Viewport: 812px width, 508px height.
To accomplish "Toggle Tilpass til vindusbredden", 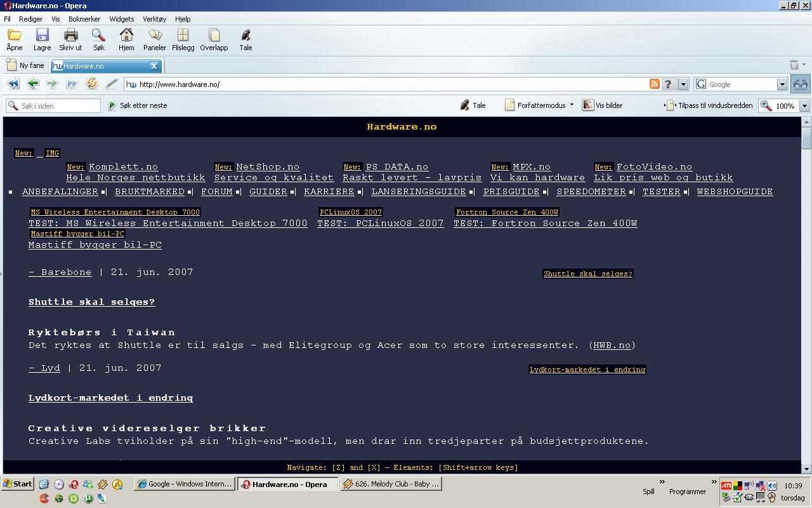I will 709,105.
